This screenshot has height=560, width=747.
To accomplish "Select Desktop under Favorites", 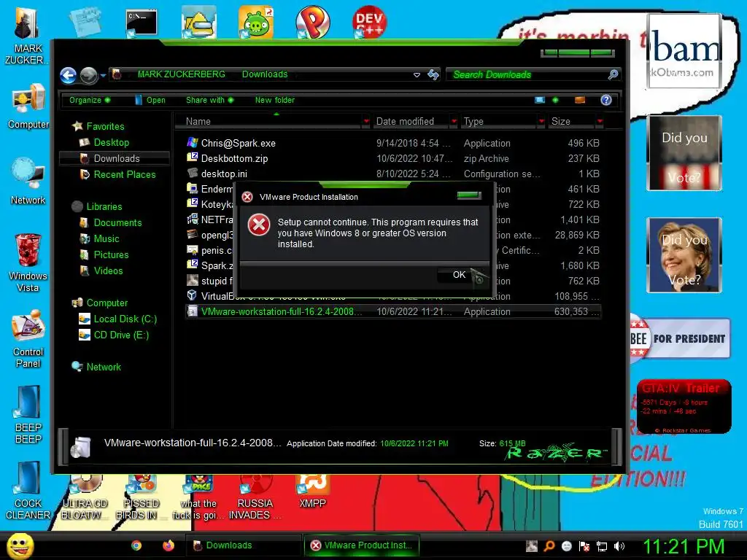I will tap(111, 142).
